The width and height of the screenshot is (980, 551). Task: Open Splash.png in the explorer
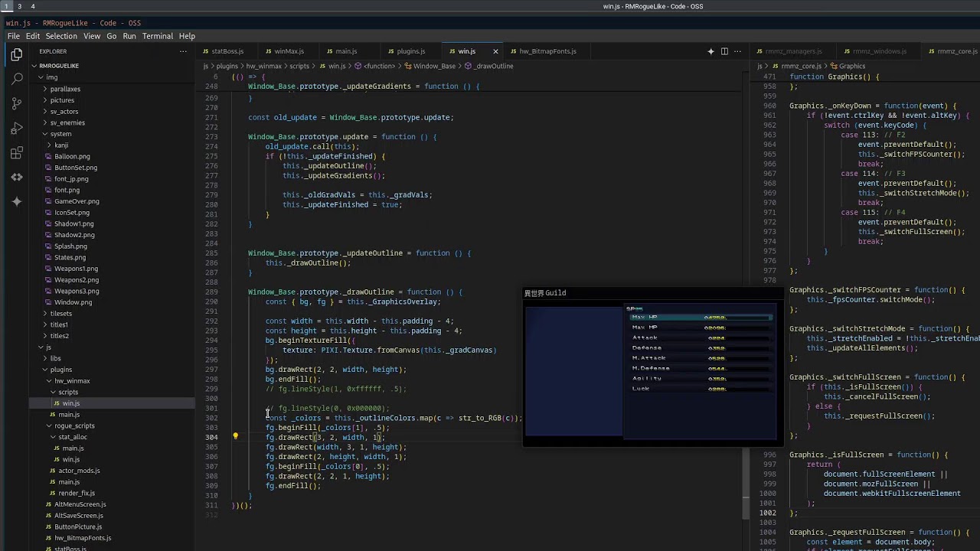[70, 246]
